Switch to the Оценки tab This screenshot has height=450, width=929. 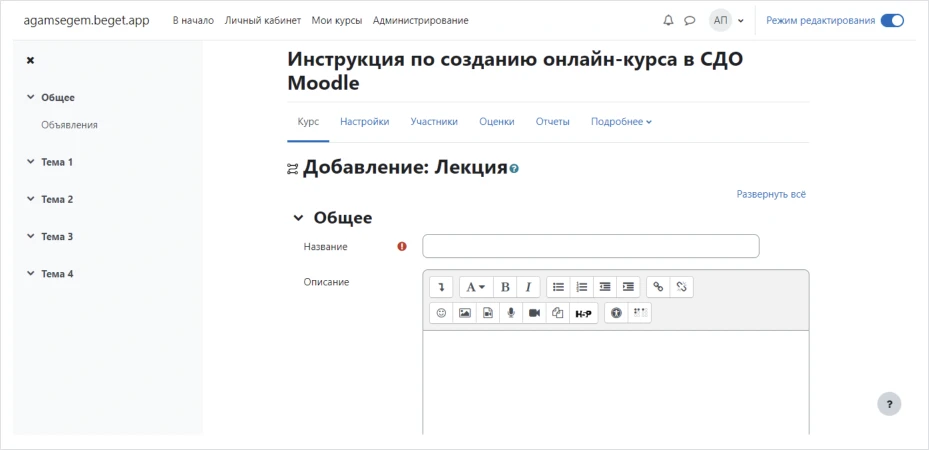coord(496,122)
